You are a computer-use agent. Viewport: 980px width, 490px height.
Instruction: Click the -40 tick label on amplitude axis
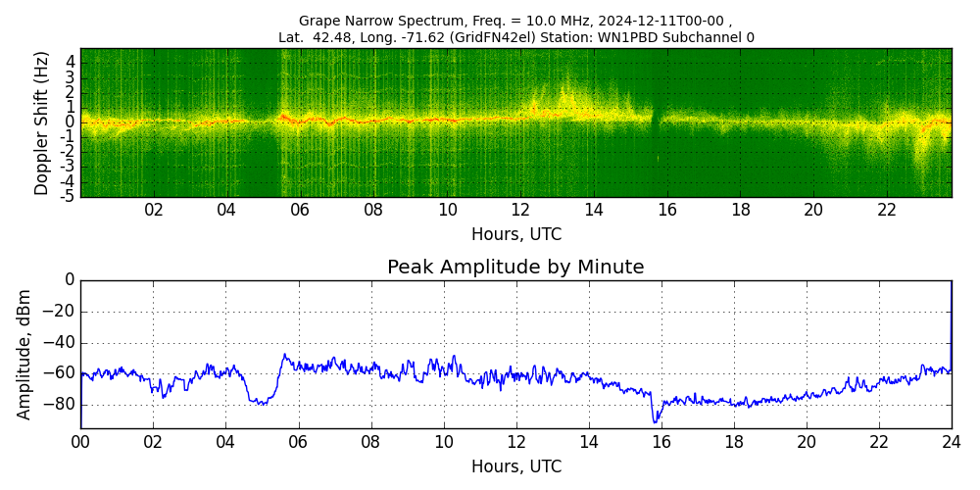tap(61, 343)
